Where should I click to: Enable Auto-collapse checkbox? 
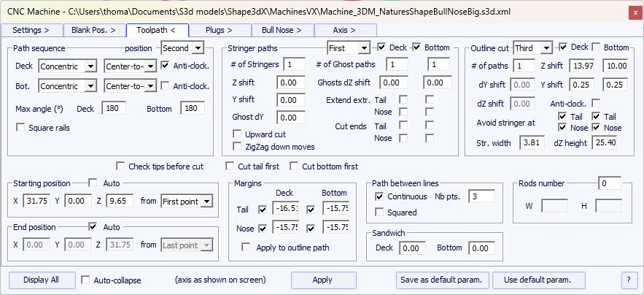[x=86, y=280]
